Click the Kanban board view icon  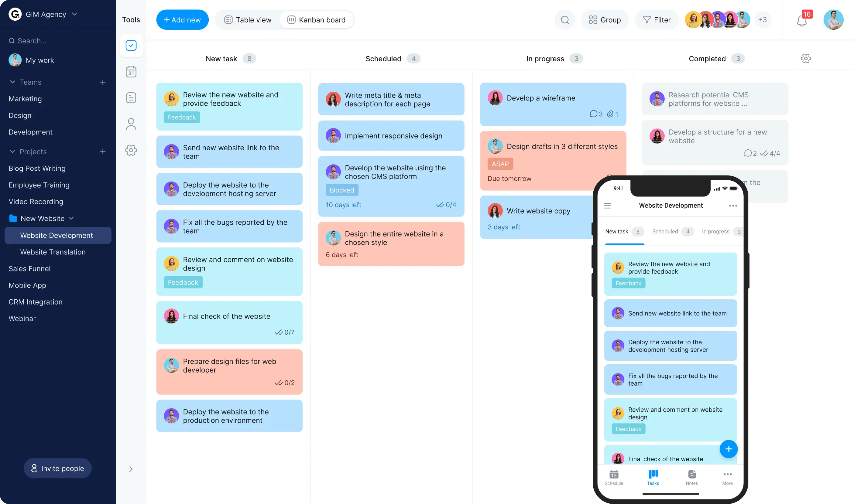[291, 20]
